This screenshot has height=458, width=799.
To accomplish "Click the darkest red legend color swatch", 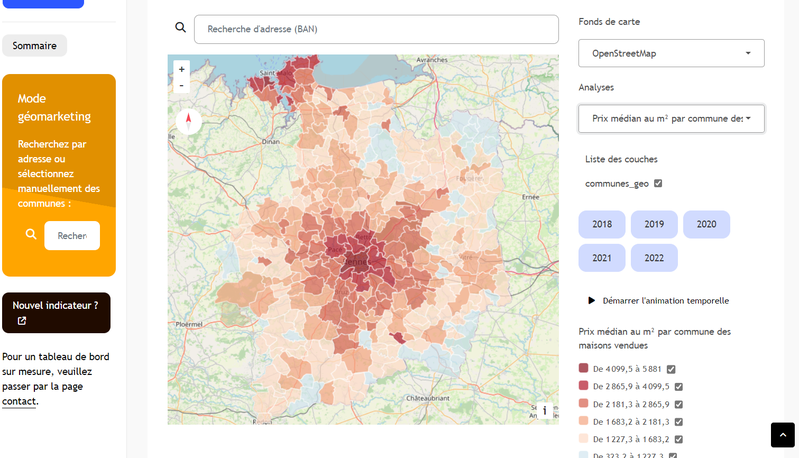I will pyautogui.click(x=584, y=368).
